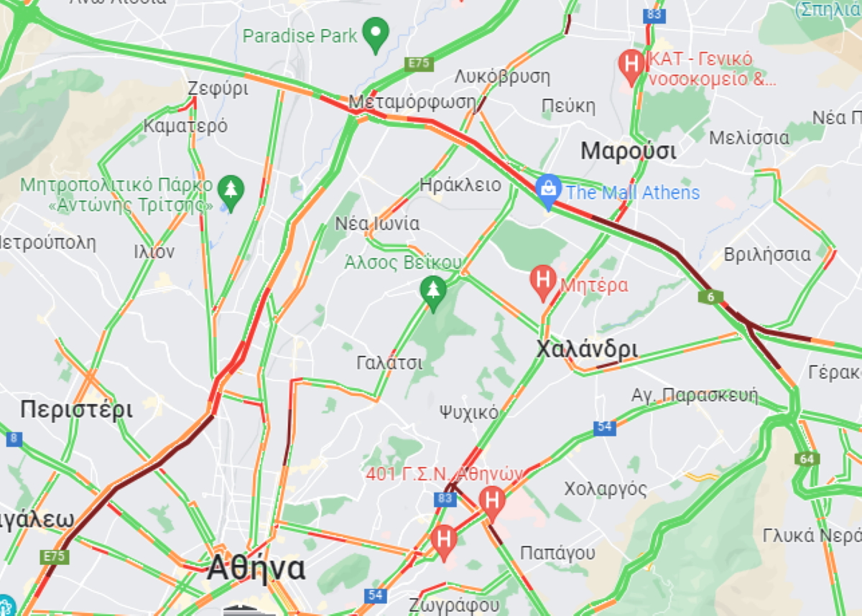Viewport: 862px width, 616px height.
Task: Click the Paradise Park green pin marker
Action: click(x=375, y=34)
